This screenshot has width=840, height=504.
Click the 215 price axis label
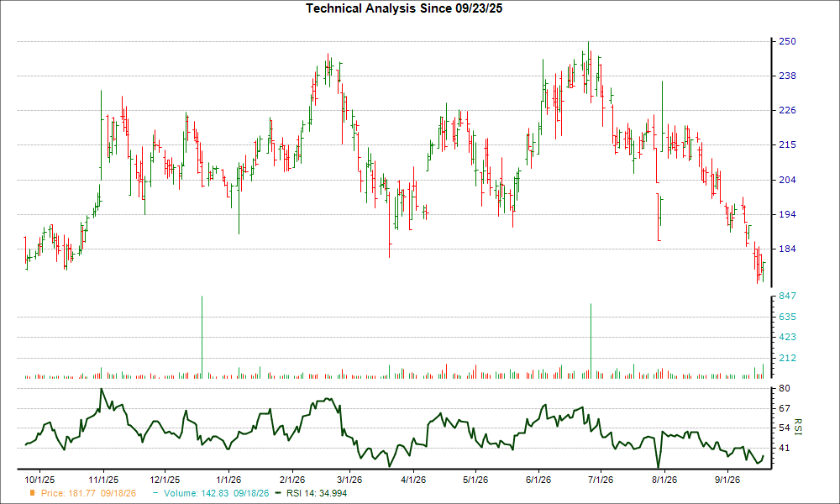[787, 144]
